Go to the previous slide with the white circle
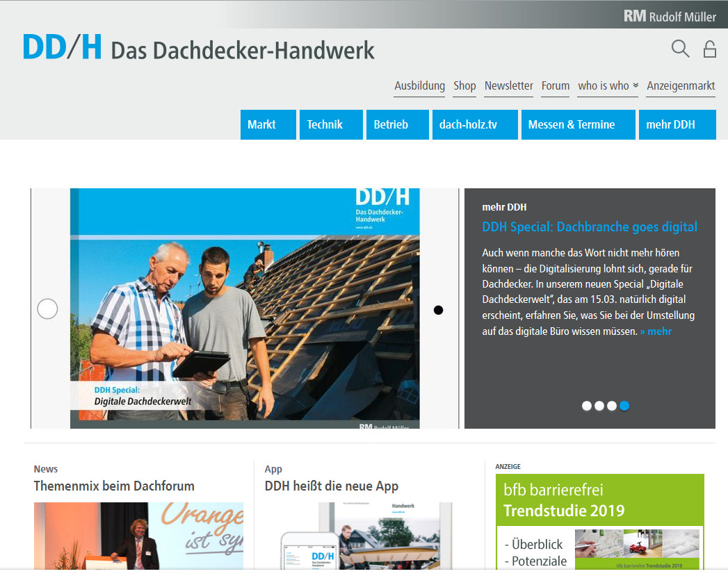This screenshot has width=728, height=576. 47,309
